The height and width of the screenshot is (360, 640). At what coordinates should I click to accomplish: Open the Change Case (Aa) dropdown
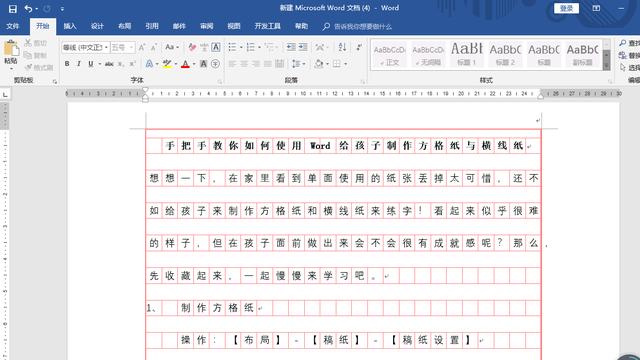click(x=172, y=47)
